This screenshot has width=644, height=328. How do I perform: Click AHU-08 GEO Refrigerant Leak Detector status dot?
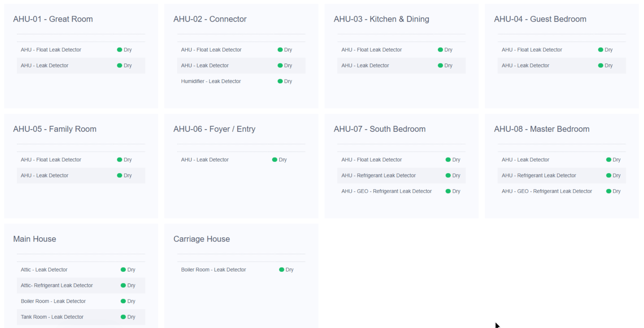[x=609, y=191]
